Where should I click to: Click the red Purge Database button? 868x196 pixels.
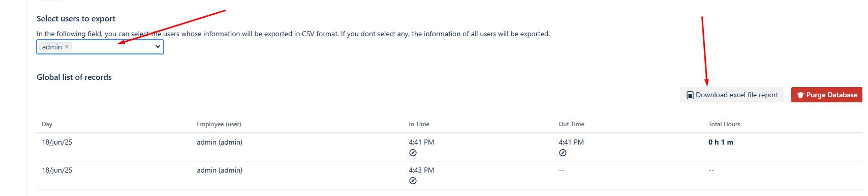coord(827,95)
